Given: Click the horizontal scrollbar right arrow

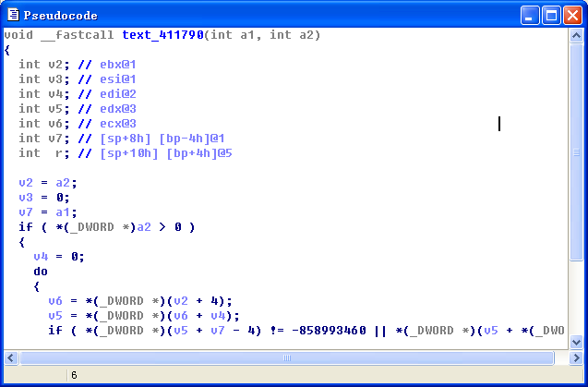Looking at the screenshot, I should pos(576,358).
